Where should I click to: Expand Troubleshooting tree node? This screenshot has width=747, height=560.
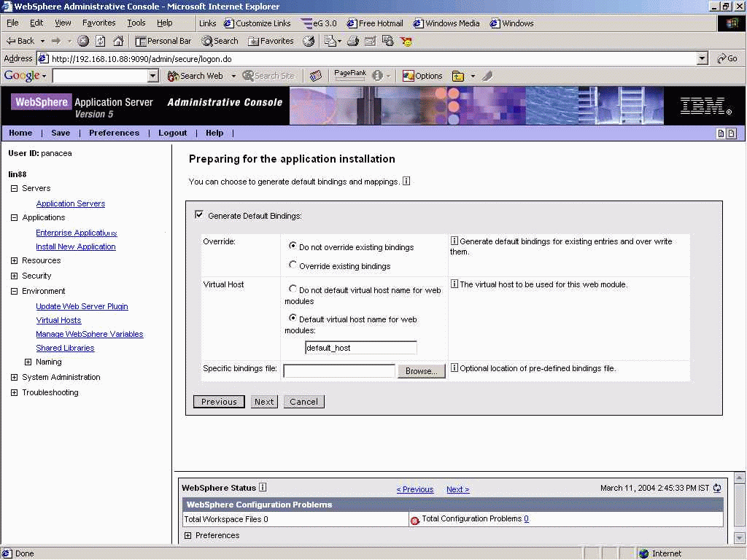(15, 392)
